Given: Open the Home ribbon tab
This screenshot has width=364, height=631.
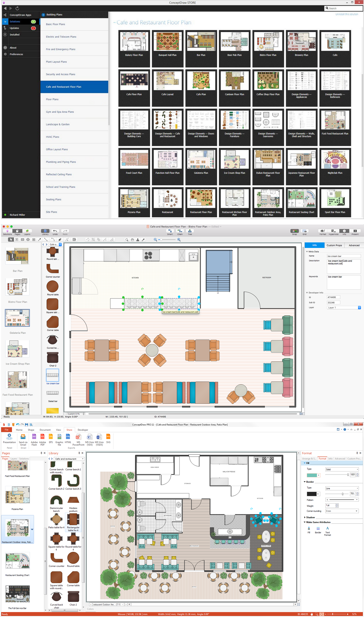Looking at the screenshot, I should click(x=19, y=430).
